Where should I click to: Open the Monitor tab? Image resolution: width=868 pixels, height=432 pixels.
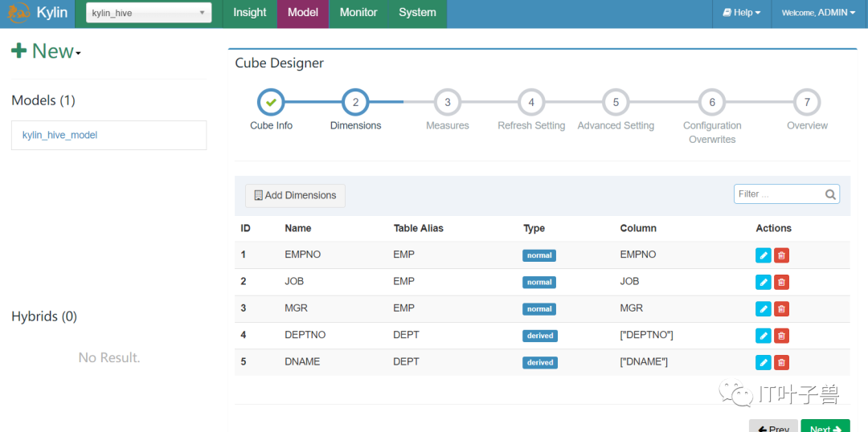[x=358, y=13]
